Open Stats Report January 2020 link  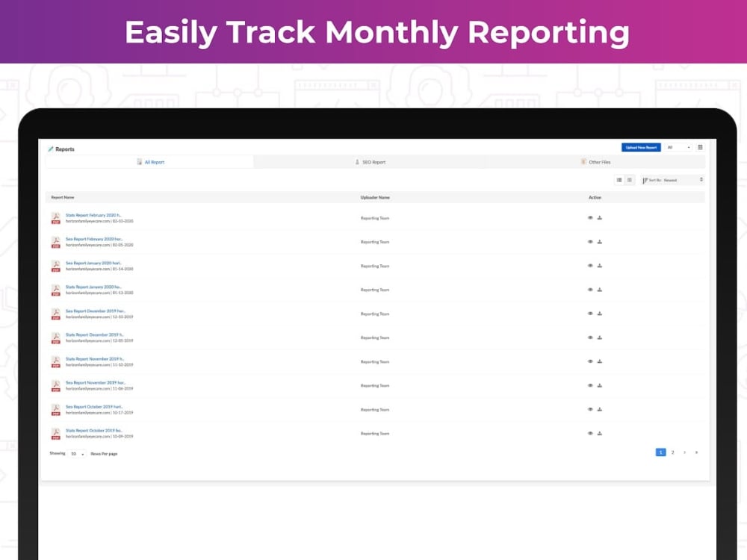pyautogui.click(x=93, y=287)
